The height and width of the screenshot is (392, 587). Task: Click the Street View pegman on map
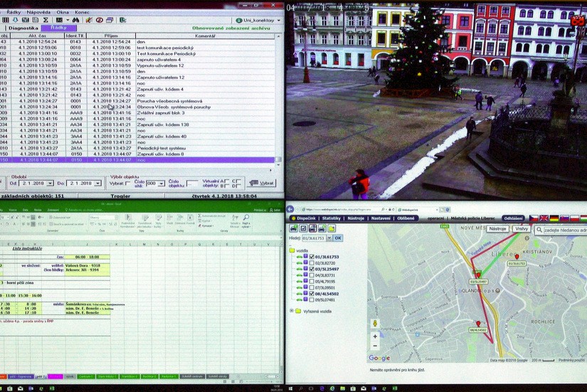375,323
